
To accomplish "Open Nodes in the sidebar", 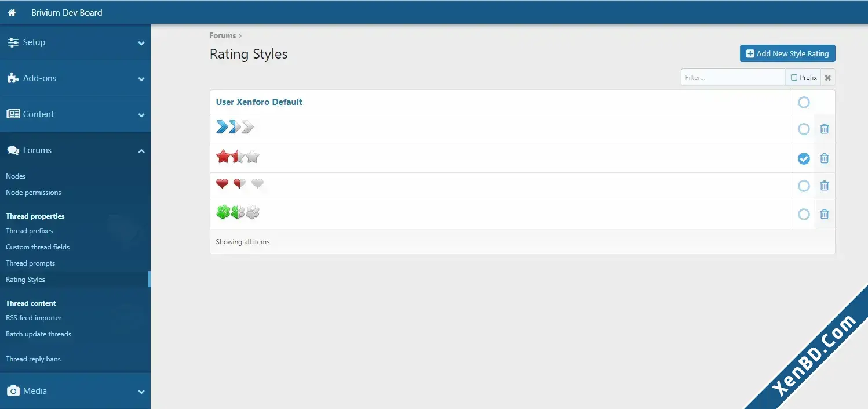I will pyautogui.click(x=16, y=176).
